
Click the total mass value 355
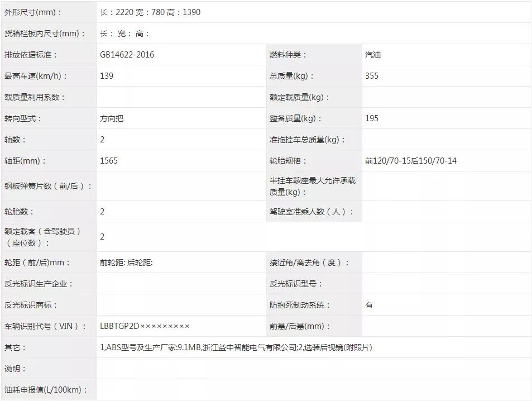coord(372,76)
